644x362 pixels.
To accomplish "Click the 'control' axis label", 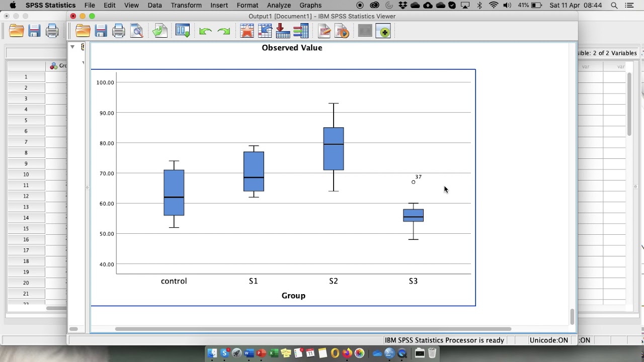I will pyautogui.click(x=174, y=281).
